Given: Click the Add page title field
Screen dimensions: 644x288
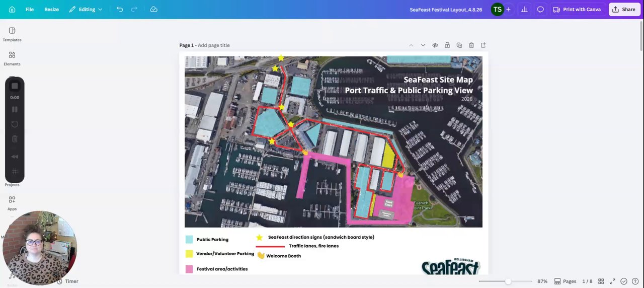Looking at the screenshot, I should pyautogui.click(x=214, y=45).
